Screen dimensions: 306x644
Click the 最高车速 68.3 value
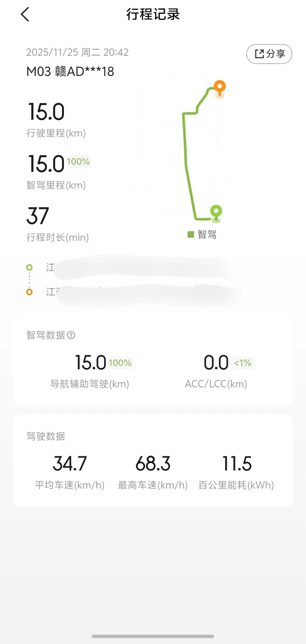pyautogui.click(x=153, y=464)
